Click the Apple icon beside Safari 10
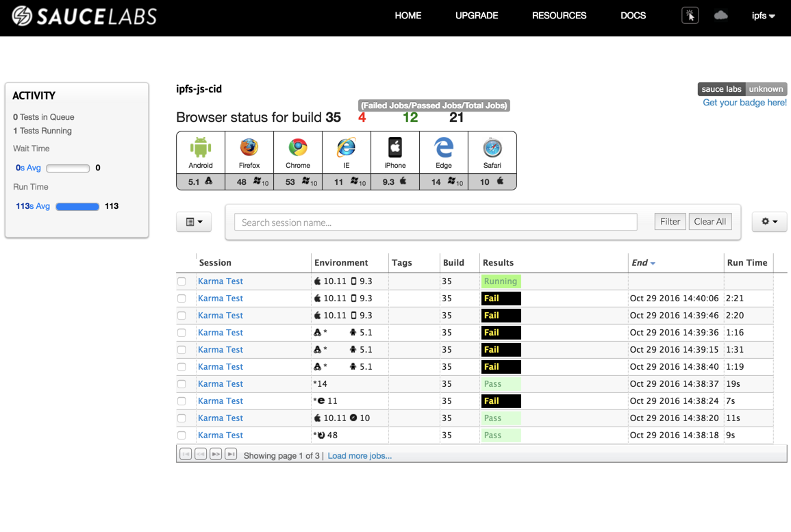The image size is (791, 532). (x=500, y=181)
